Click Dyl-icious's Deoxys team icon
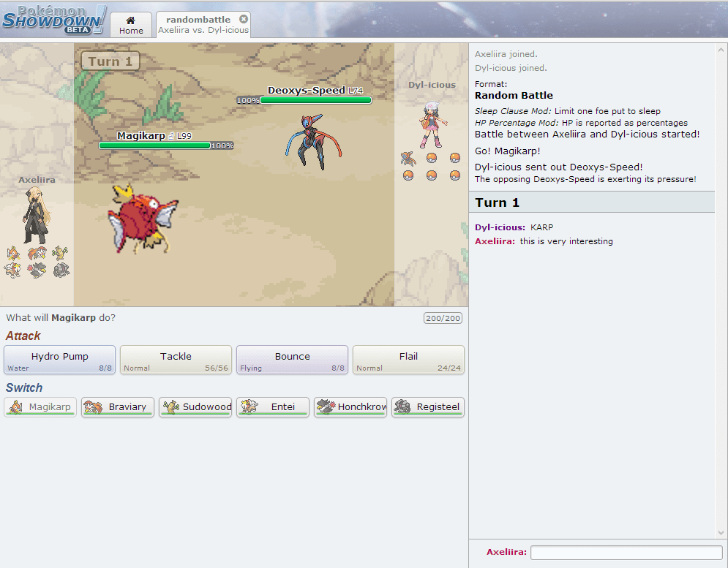This screenshot has width=728, height=568. (408, 159)
